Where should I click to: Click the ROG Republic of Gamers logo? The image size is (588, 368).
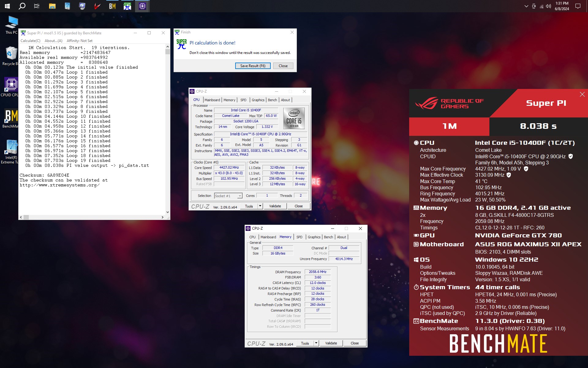449,103
